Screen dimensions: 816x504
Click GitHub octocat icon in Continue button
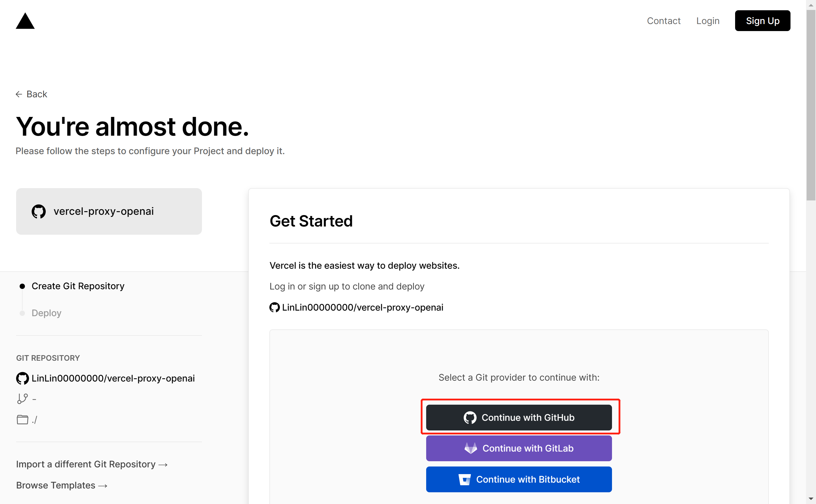click(470, 418)
